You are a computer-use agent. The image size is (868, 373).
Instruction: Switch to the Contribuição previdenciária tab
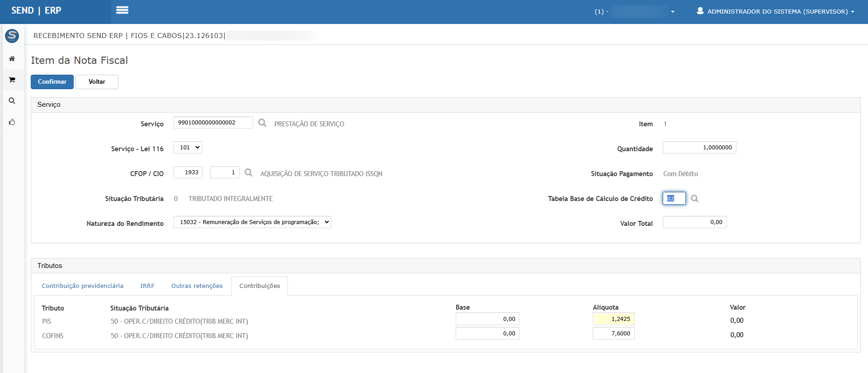[x=82, y=286]
